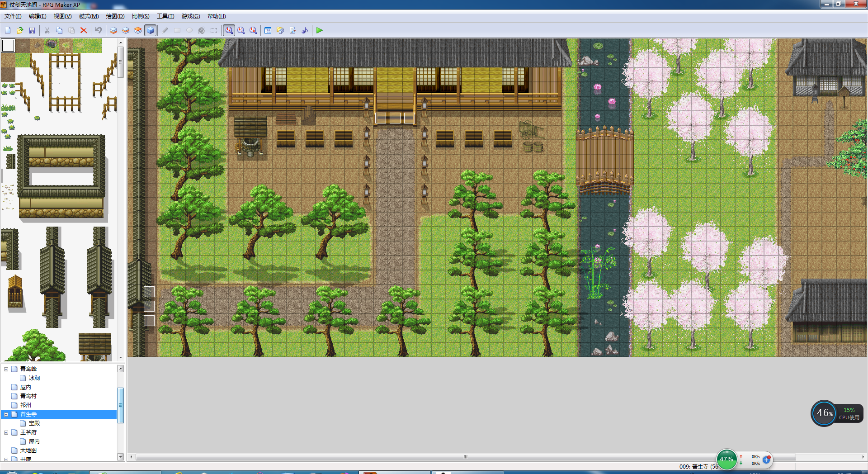Pick the blank tile in tileset palette
This screenshot has height=474, width=868.
8,46
